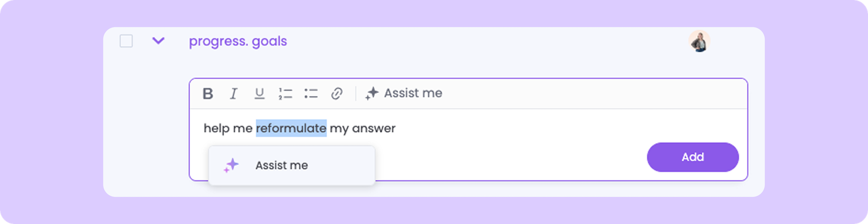Click the sparkle icon in the popup
Image resolution: width=868 pixels, height=224 pixels.
pyautogui.click(x=231, y=166)
